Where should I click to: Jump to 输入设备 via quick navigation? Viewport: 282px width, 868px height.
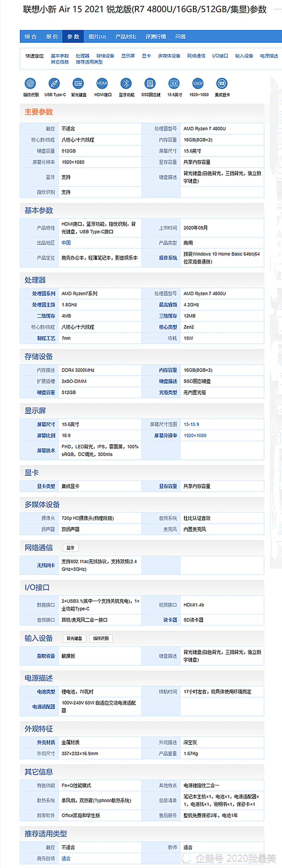click(x=244, y=56)
